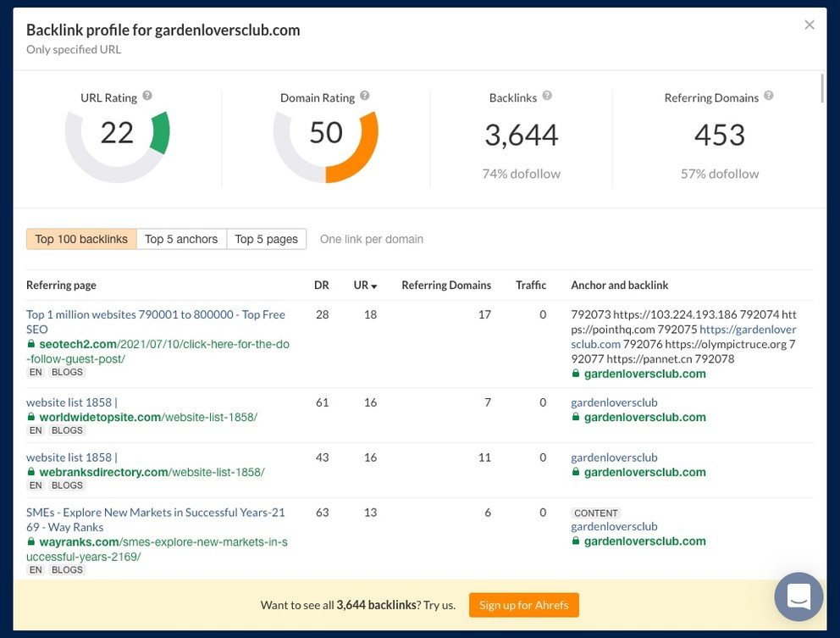840x638 pixels.
Task: Click the DR column header
Action: click(322, 286)
